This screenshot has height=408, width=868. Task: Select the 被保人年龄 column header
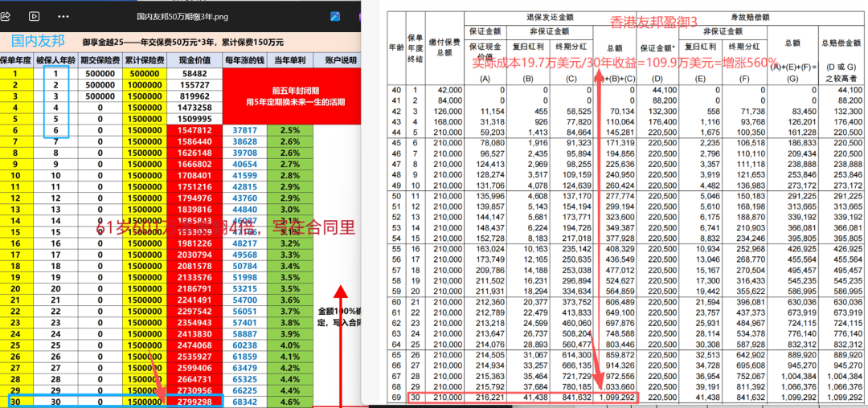(x=56, y=60)
